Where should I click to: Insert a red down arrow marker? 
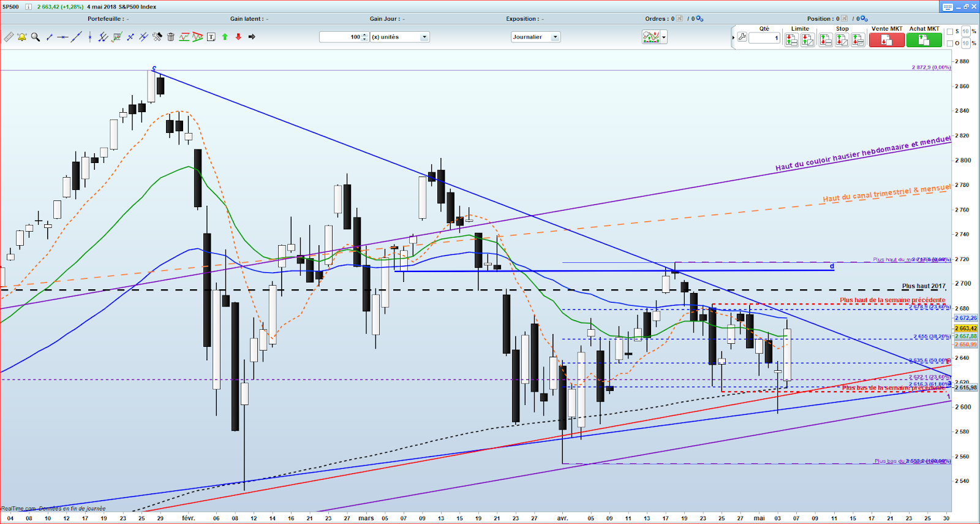[238, 37]
